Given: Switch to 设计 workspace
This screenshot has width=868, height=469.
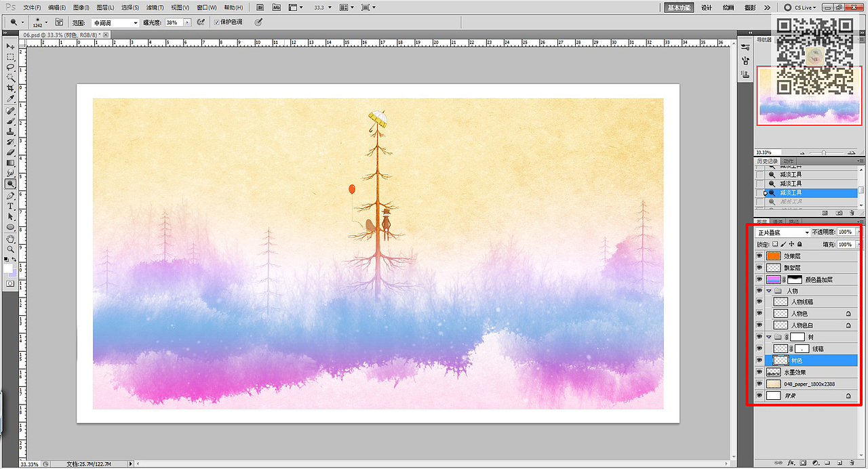Looking at the screenshot, I should coord(707,7).
